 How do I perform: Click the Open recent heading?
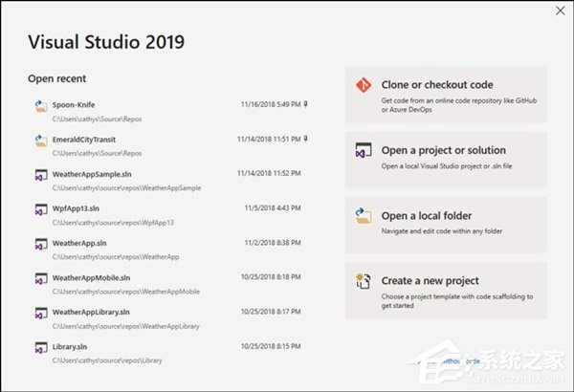(56, 78)
